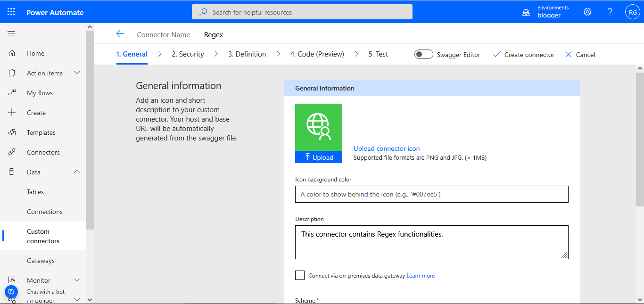The image size is (644, 304).
Task: Click the My flows icon
Action: 12,93
